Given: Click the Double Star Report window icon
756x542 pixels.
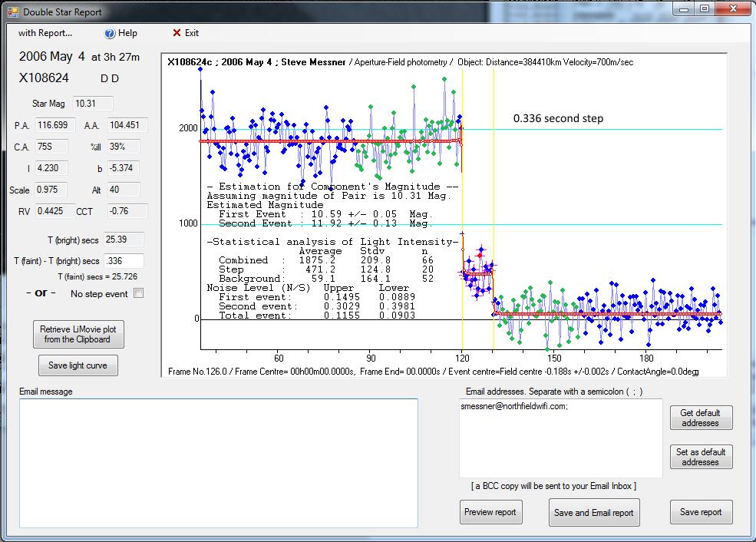Looking at the screenshot, I should (12, 12).
